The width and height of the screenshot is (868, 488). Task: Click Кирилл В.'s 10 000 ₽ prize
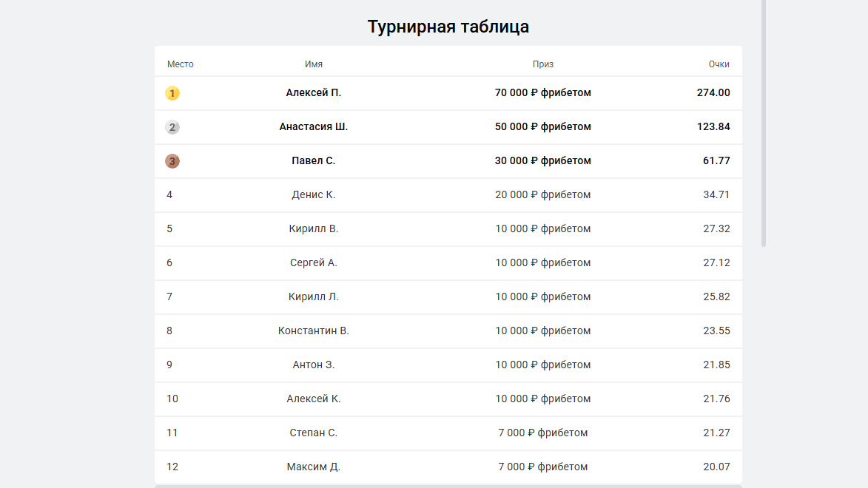tap(543, 229)
